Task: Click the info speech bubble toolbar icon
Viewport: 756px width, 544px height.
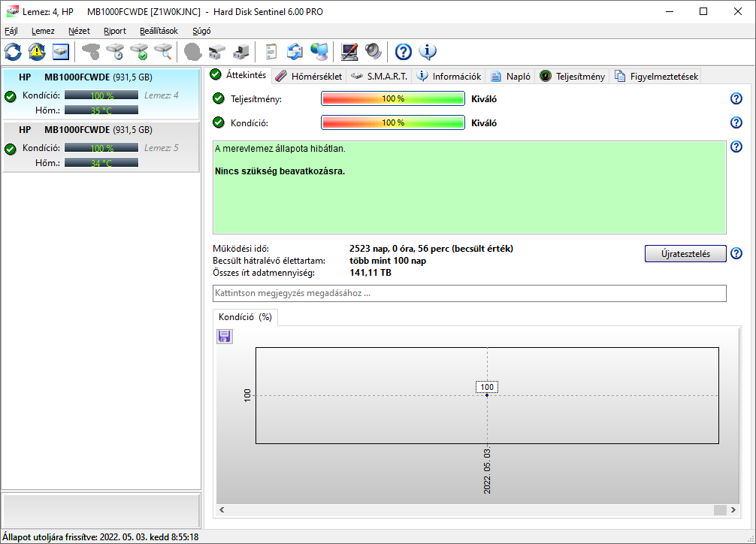Action: coord(428,52)
